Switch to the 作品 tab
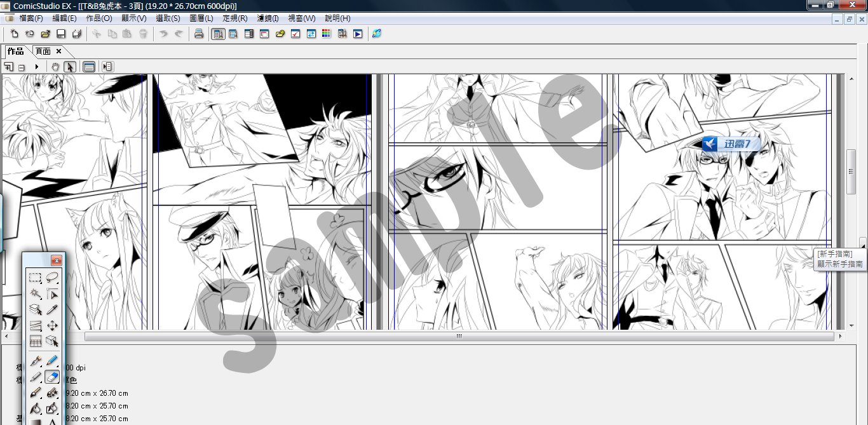Image resolution: width=868 pixels, height=425 pixels. pyautogui.click(x=16, y=51)
